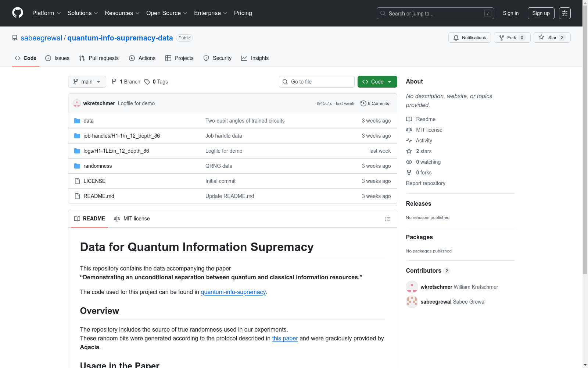Open commit f945c1c hash link
This screenshot has height=368, width=588.
click(325, 103)
